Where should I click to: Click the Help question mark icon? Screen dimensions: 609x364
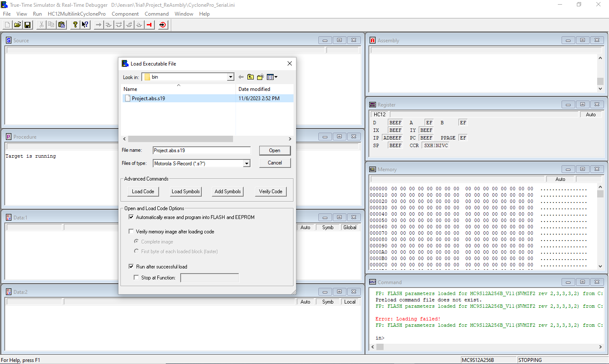(75, 25)
